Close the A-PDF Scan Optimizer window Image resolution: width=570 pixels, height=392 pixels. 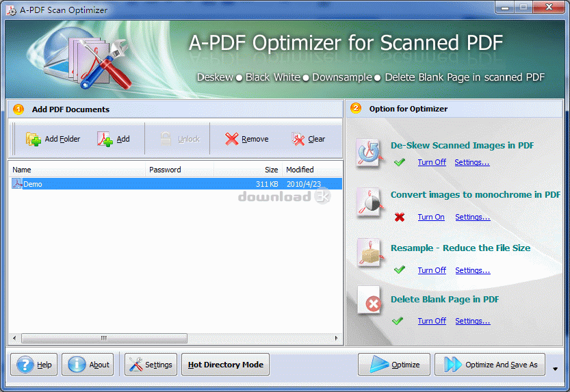pos(549,7)
